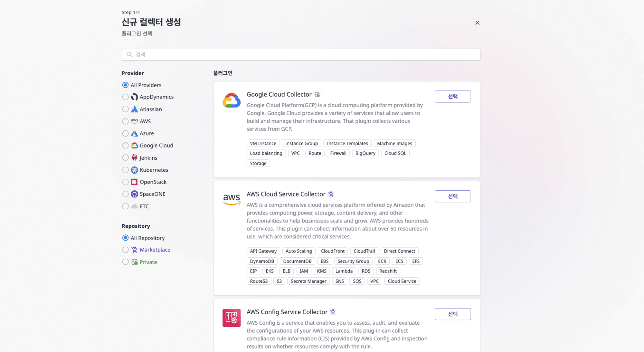Viewport: 644px width, 352px height.
Task: Click the Google Cloud Collector title
Action: point(279,94)
